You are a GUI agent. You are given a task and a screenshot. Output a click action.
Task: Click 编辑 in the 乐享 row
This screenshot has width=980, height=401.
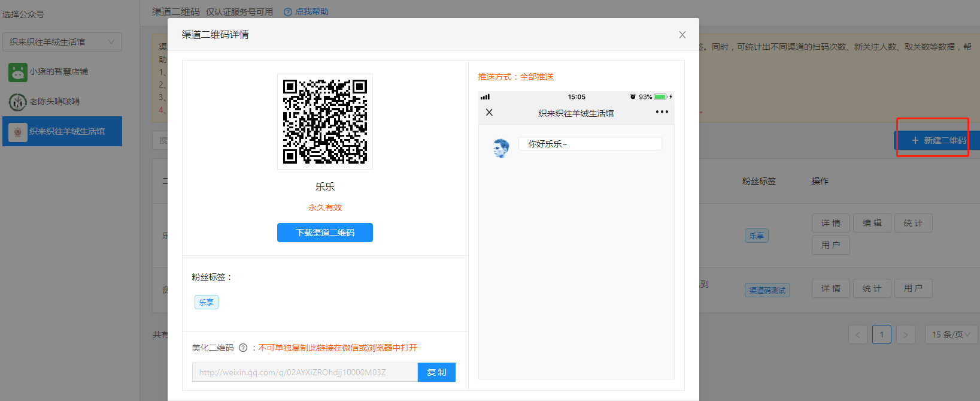coord(872,223)
